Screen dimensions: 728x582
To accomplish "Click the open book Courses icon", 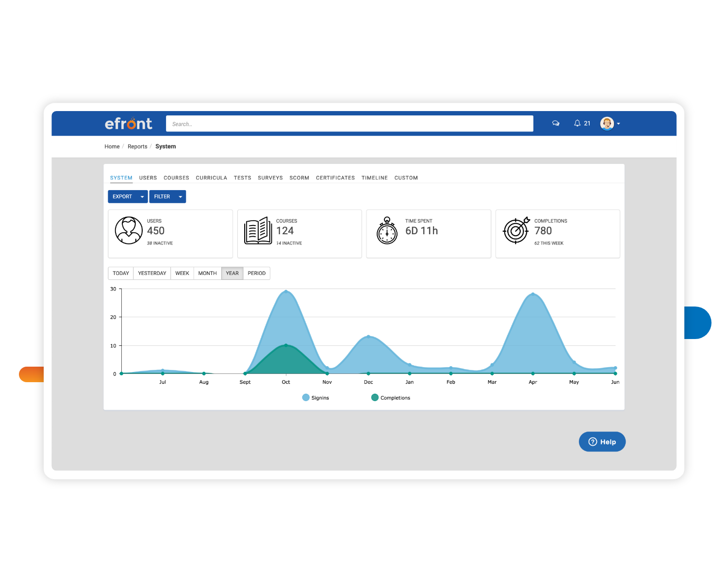I will pyautogui.click(x=257, y=230).
